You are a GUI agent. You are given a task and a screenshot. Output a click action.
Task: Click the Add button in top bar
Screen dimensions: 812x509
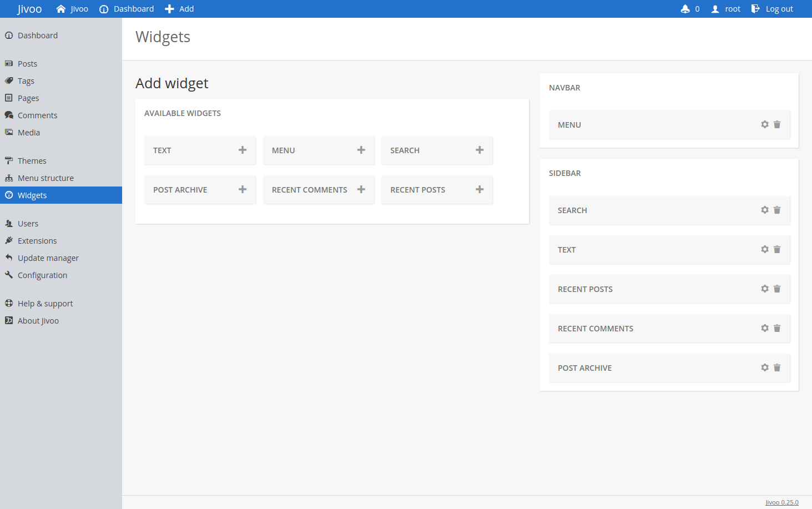180,9
